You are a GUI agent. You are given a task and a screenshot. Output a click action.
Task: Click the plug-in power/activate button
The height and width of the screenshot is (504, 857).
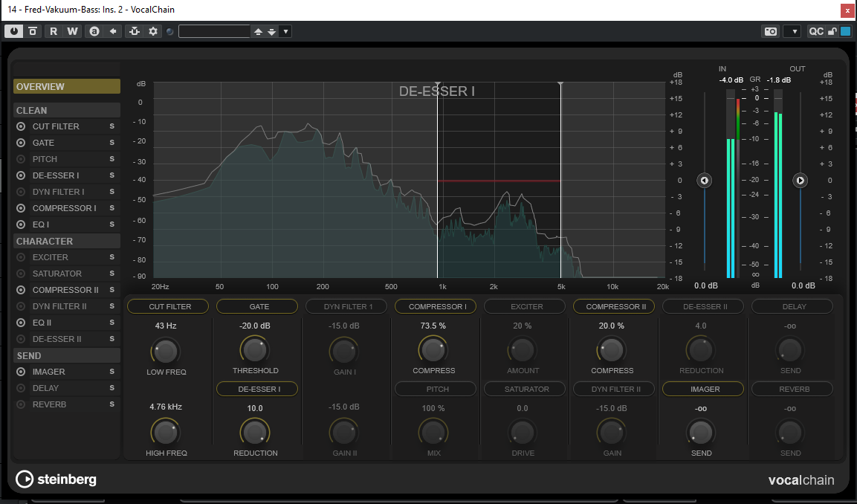click(x=14, y=31)
